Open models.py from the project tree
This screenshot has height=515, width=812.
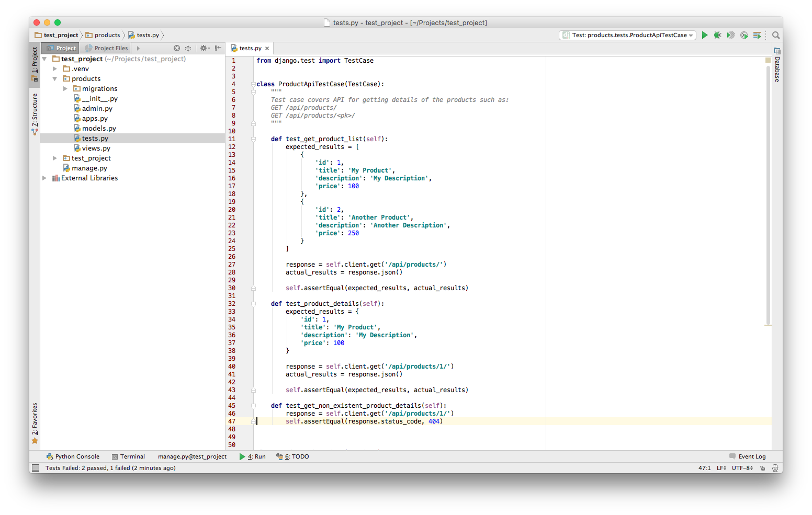99,129
